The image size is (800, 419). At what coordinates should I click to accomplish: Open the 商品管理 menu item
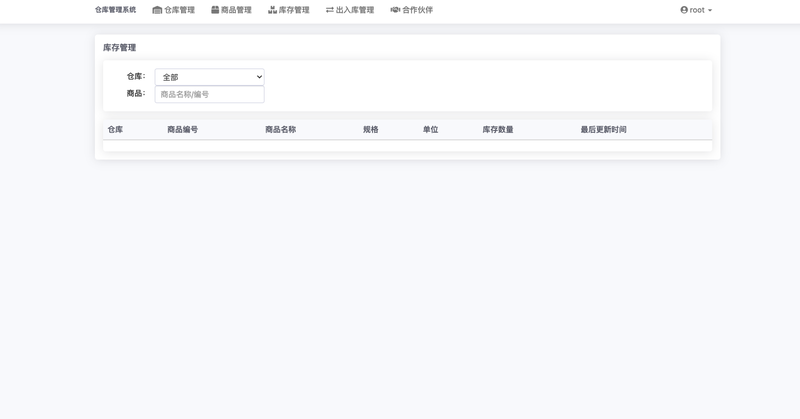click(231, 10)
